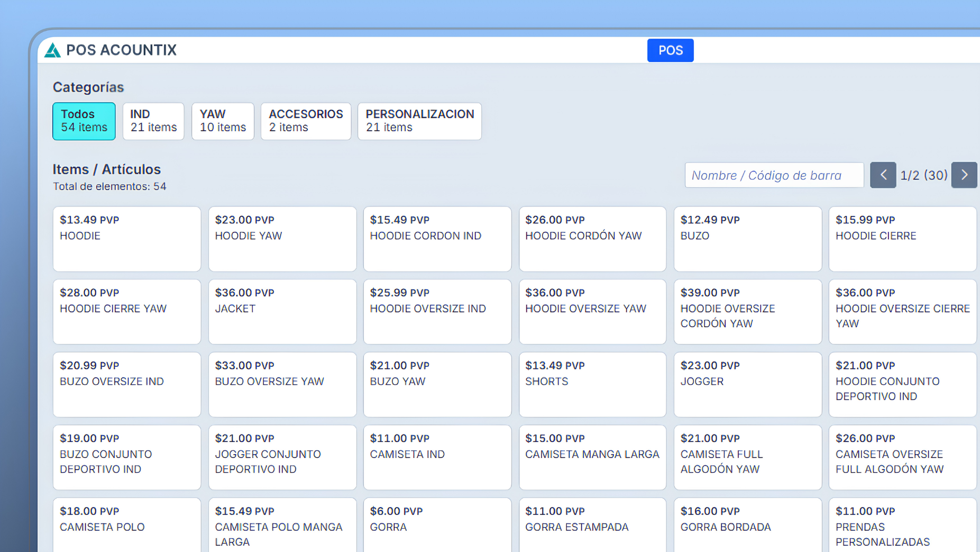Viewport: 980px width, 552px height.
Task: Select the $6.00 GORRA item
Action: click(437, 525)
